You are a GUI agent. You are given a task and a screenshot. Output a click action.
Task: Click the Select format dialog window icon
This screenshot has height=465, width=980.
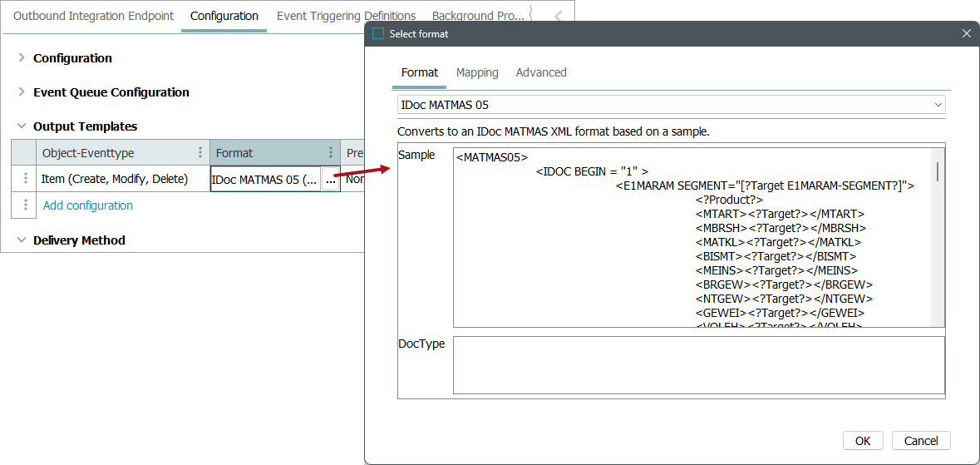click(378, 34)
